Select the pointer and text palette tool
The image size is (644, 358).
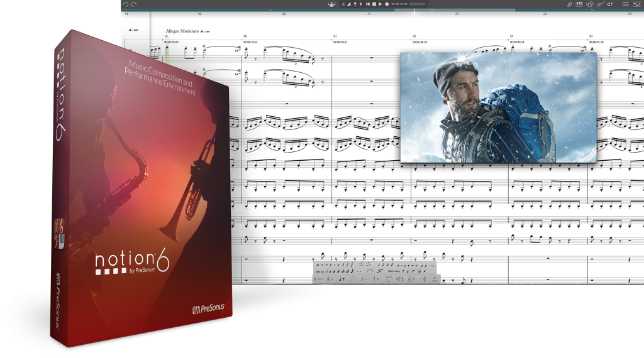click(x=319, y=279)
